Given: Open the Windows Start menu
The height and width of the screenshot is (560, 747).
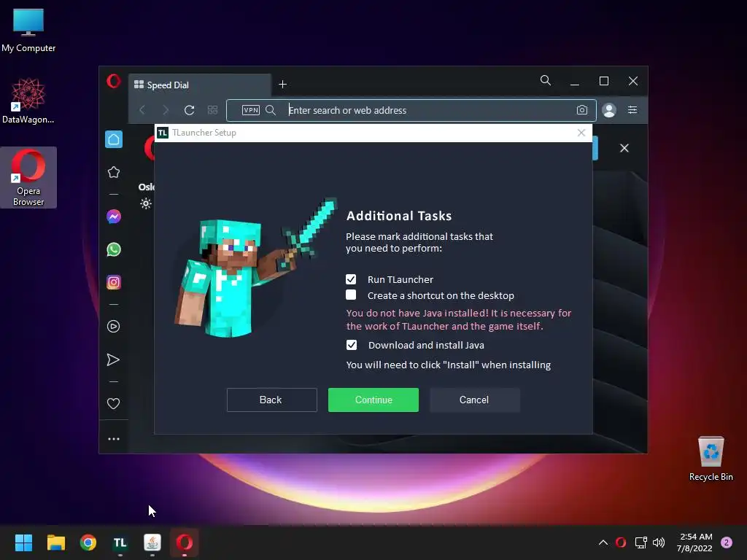Looking at the screenshot, I should click(x=23, y=542).
